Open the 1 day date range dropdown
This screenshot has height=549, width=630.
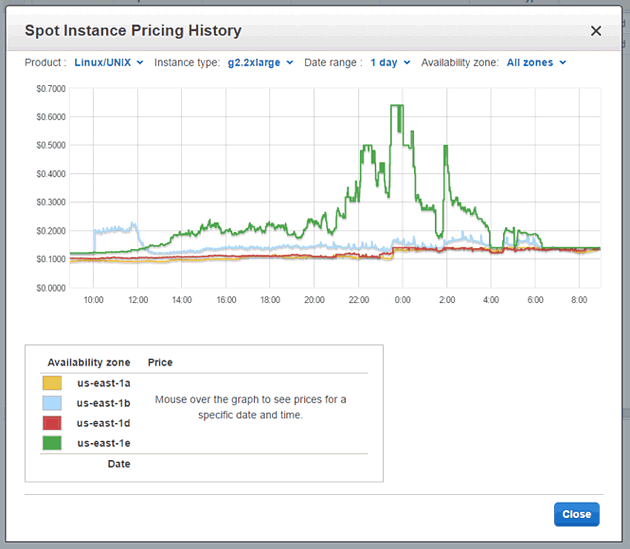[391, 63]
